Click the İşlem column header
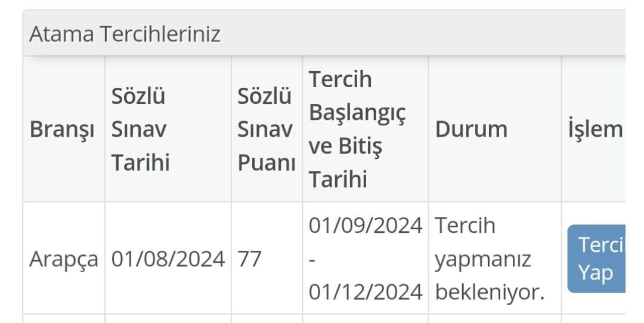 tap(595, 130)
